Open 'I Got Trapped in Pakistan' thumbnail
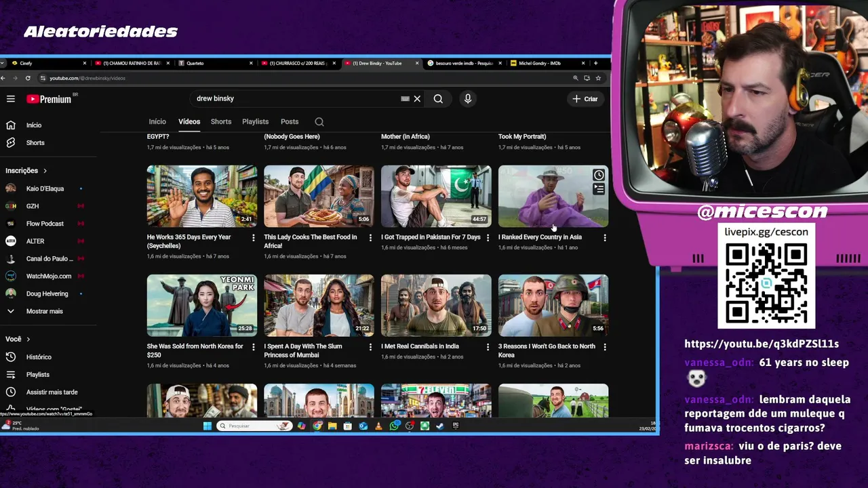 click(436, 197)
